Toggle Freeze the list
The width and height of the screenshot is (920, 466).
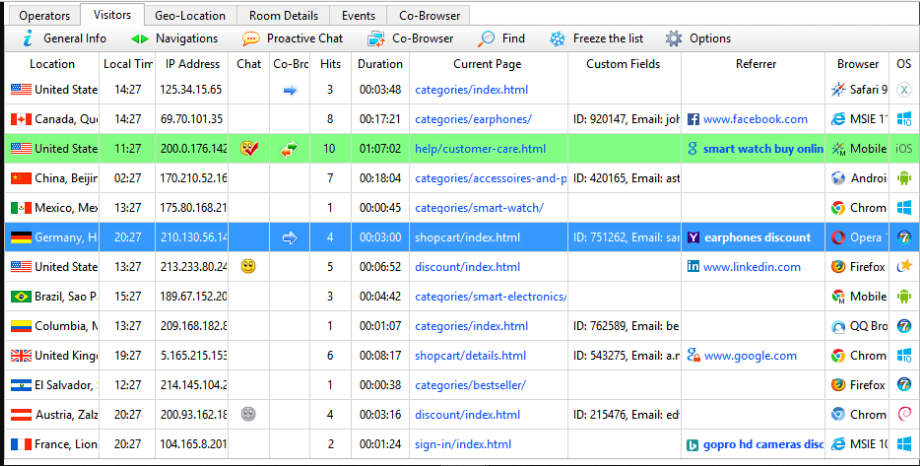[596, 39]
